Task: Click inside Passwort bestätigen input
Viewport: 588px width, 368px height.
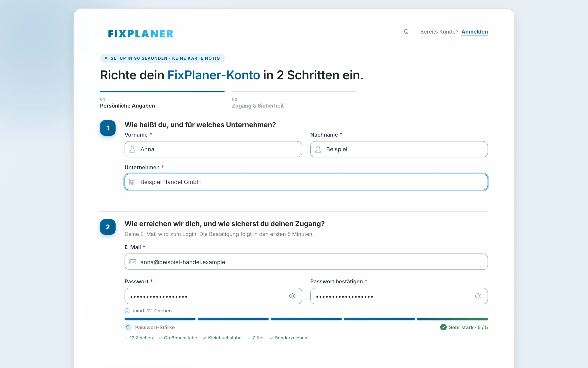Action: [x=399, y=296]
